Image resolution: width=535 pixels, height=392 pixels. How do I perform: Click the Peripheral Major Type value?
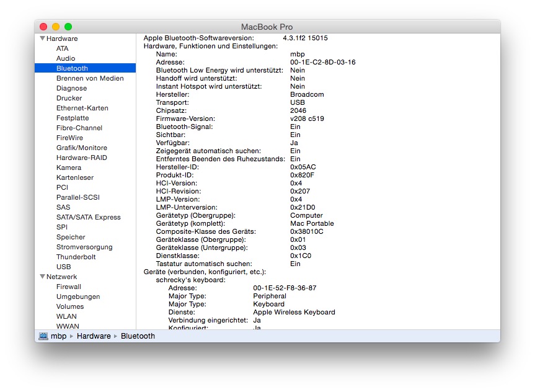coord(270,296)
